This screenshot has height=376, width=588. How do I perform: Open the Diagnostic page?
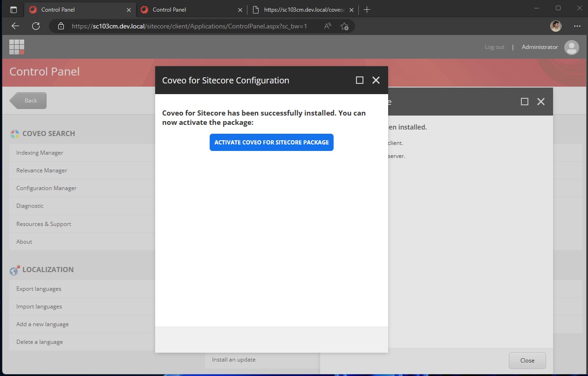(30, 206)
